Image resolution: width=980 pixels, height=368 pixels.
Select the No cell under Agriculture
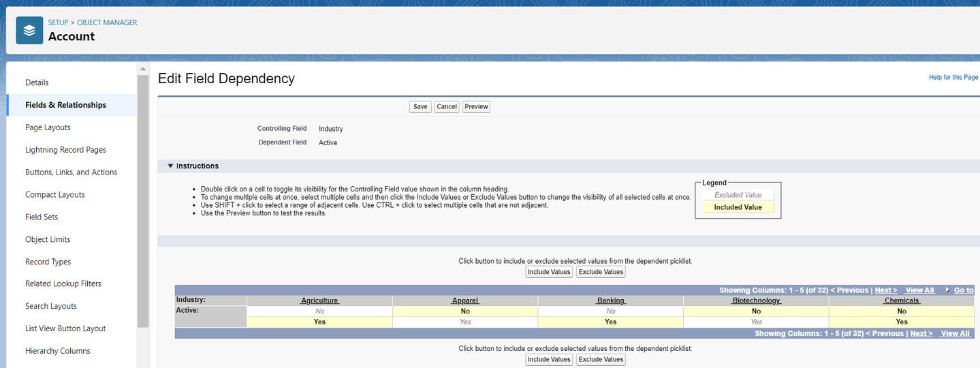(x=319, y=311)
